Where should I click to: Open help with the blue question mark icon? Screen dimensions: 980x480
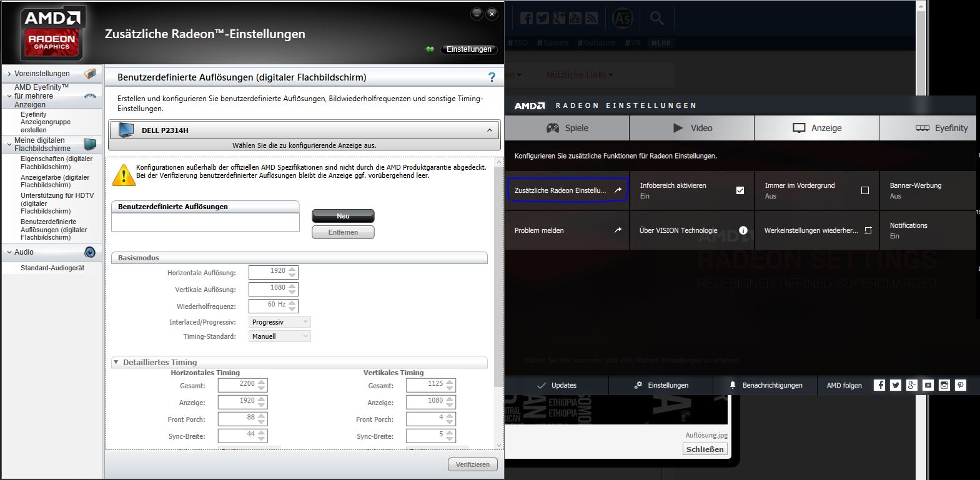pyautogui.click(x=492, y=77)
